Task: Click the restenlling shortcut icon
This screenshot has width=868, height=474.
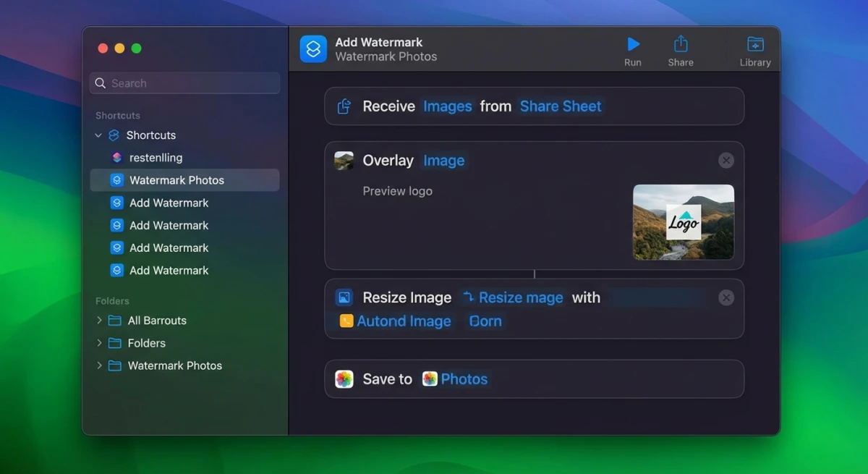Action: point(117,158)
